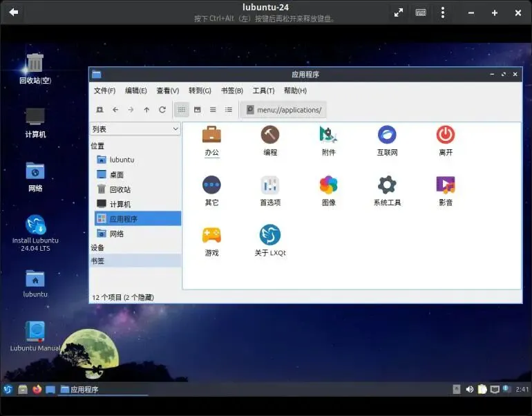Open VM viewer keyboard shortcuts
Viewport: 532px width, 416px height.
421,13
